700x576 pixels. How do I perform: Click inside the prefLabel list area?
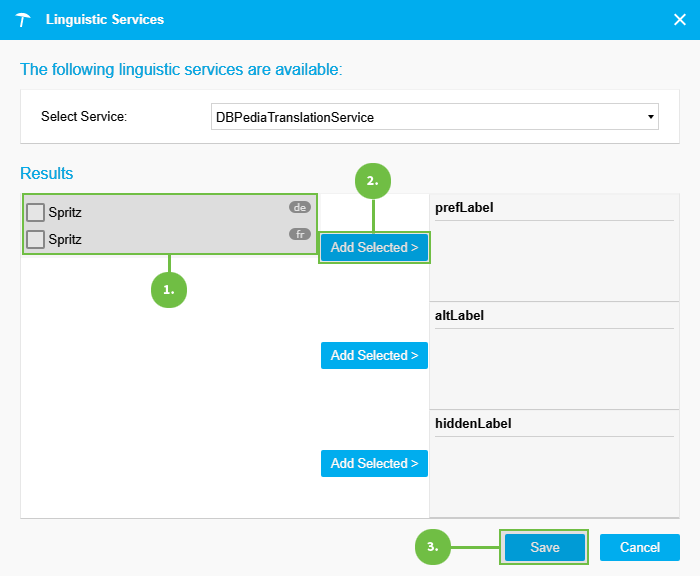[x=554, y=258]
